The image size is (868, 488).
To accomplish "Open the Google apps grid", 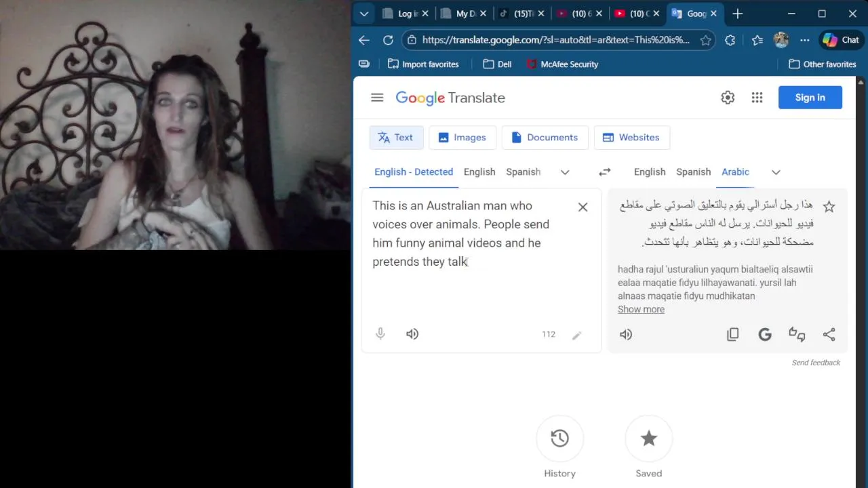I will coord(757,98).
